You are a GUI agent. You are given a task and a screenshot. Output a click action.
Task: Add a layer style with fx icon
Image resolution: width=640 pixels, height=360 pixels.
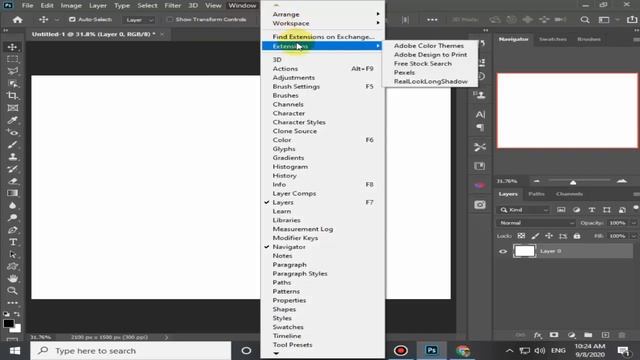pyautogui.click(x=538, y=335)
